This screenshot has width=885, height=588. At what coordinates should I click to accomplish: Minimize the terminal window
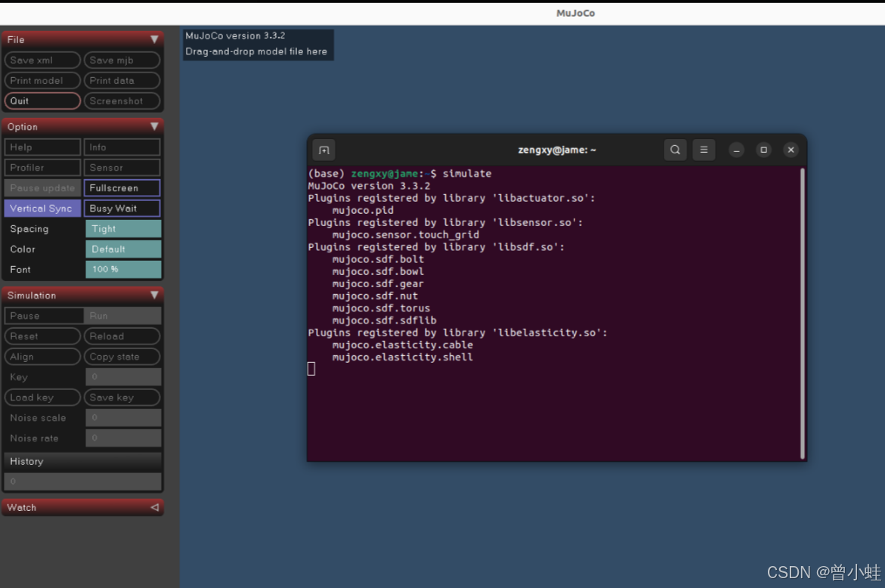[736, 150]
